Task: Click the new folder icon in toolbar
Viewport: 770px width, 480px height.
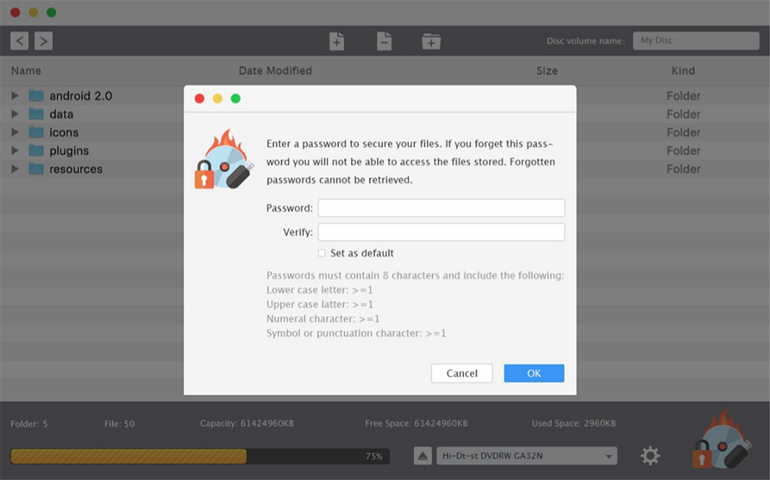Action: click(431, 41)
